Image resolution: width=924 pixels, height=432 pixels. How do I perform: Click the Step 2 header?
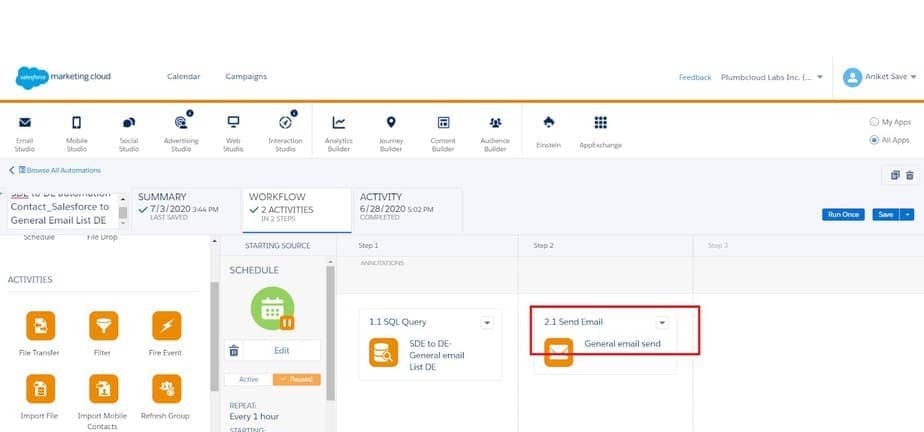point(543,245)
